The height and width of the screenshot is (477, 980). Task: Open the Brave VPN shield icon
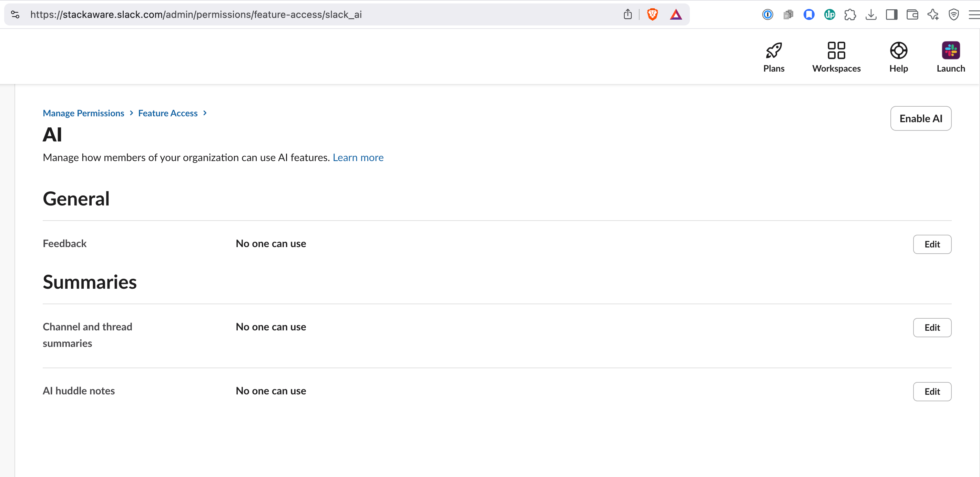click(x=953, y=14)
